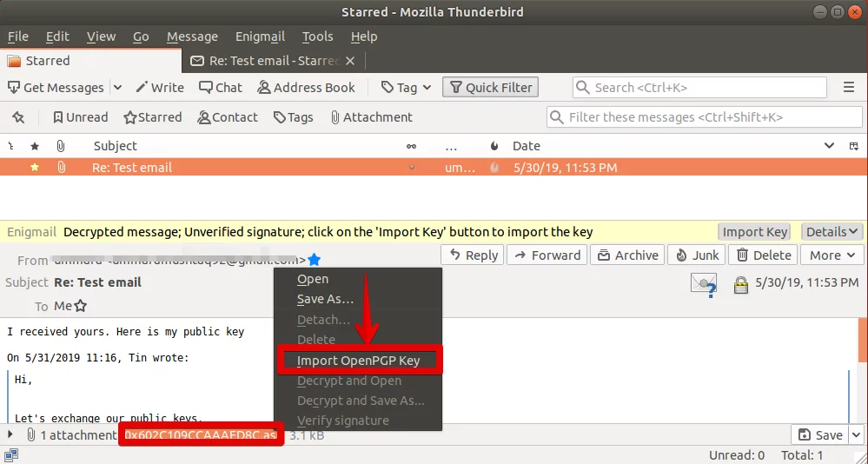Click Get Messages button
Viewport: 868px width, 464px height.
point(56,88)
